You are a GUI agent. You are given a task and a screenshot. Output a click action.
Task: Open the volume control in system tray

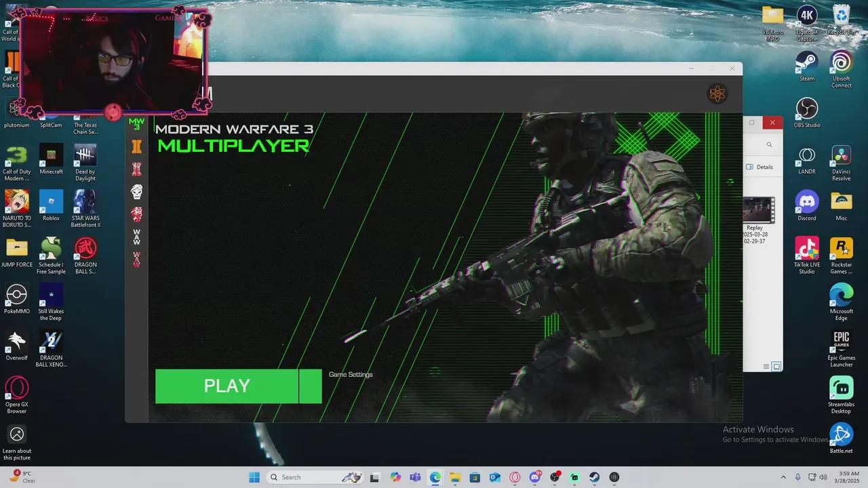[x=823, y=477]
